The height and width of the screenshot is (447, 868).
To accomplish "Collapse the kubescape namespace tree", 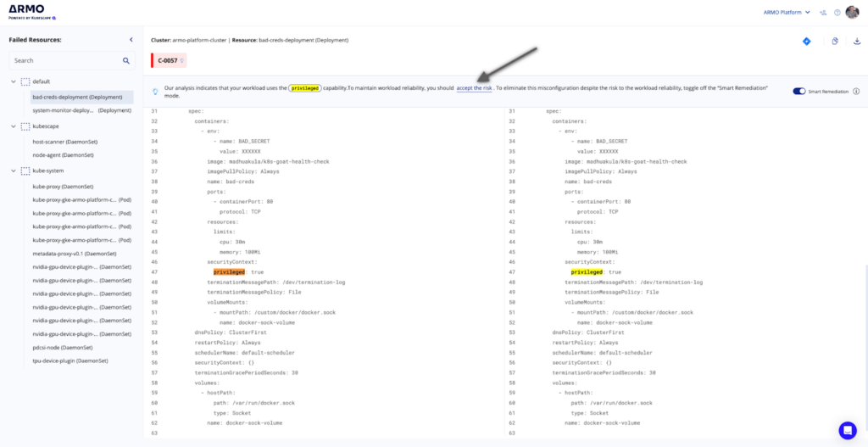I will click(14, 126).
